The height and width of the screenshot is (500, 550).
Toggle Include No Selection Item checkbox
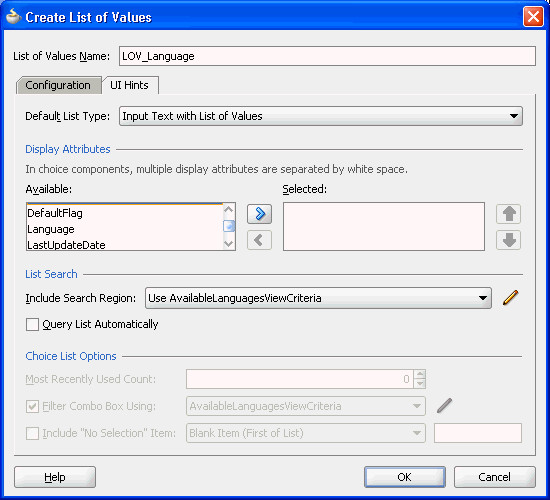pyautogui.click(x=32, y=433)
